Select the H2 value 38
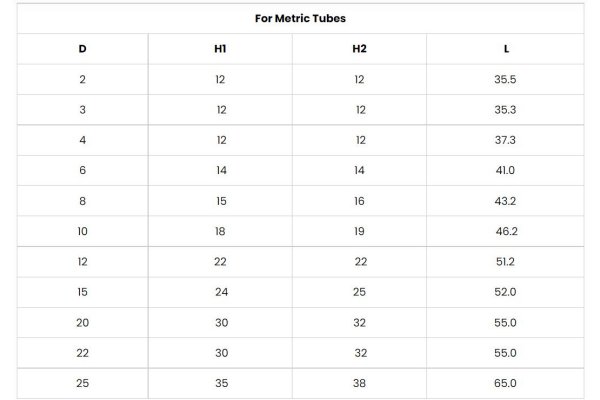The image size is (600, 400). point(360,383)
